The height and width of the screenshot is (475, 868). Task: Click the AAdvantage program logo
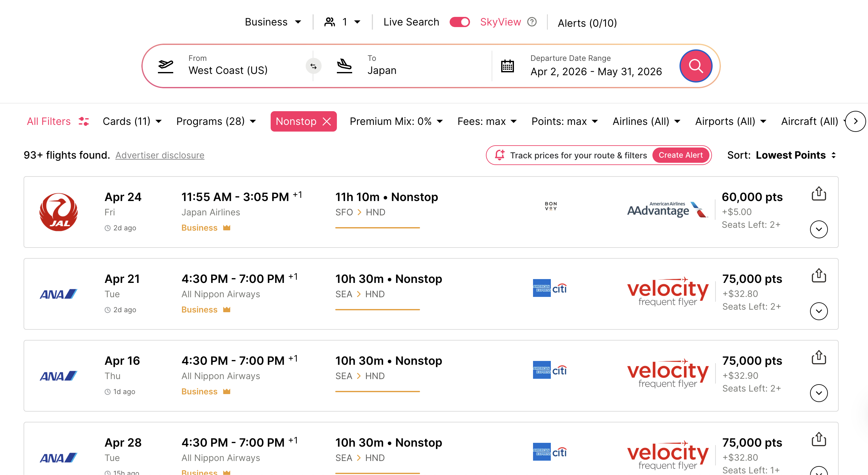pos(667,210)
